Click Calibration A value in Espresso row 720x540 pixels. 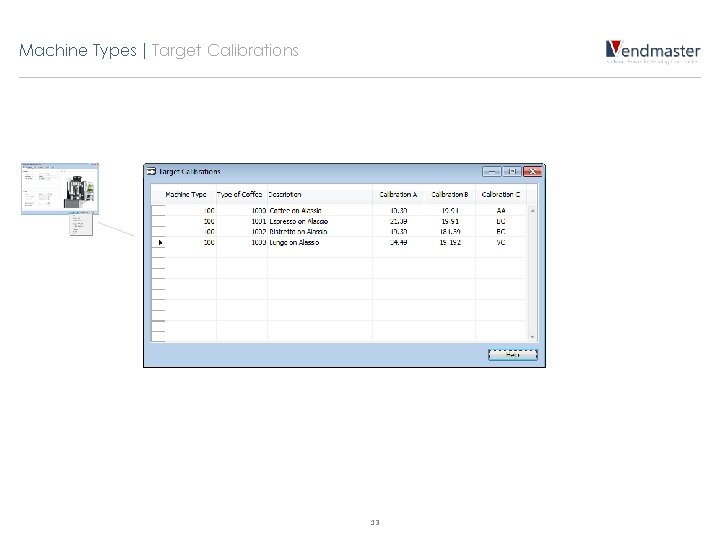(x=398, y=221)
